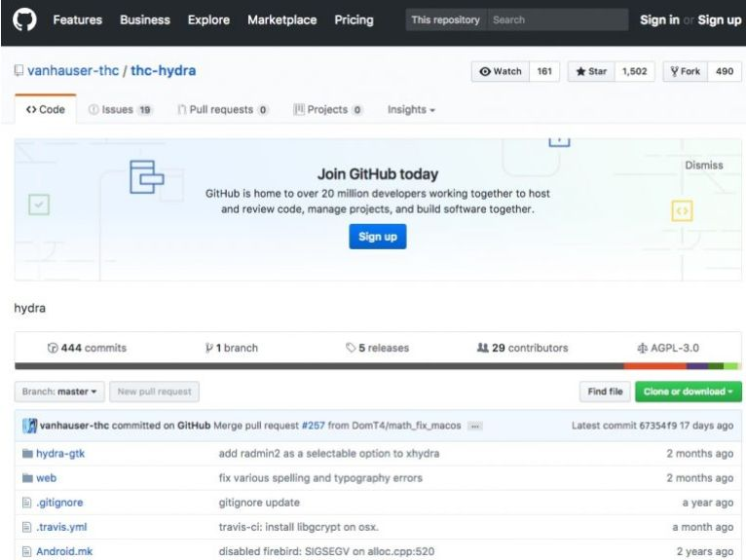746x560 pixels.
Task: Switch to the Issues tab
Action: (121, 110)
